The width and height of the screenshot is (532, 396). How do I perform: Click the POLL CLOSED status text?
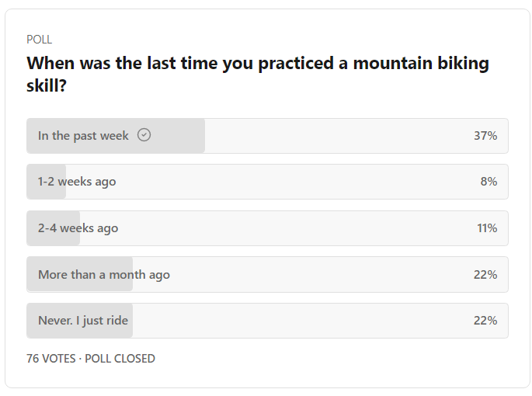tap(120, 358)
